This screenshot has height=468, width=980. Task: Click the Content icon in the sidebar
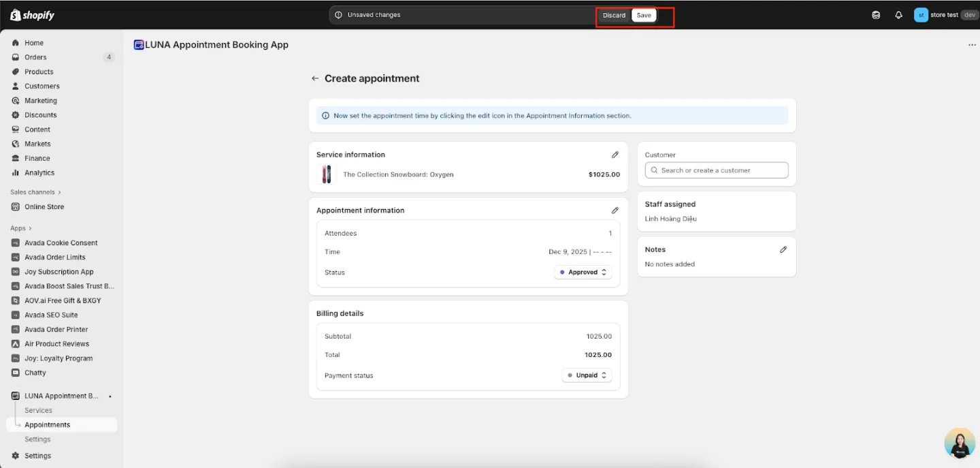pos(16,129)
